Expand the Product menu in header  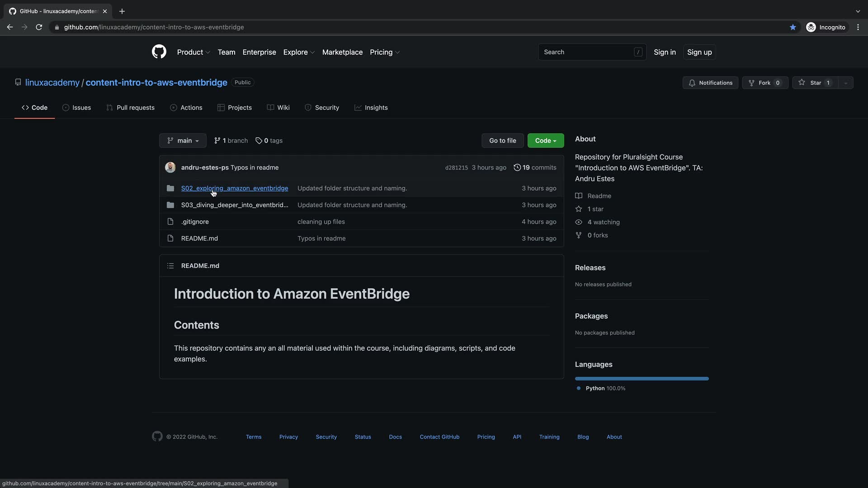click(x=193, y=52)
